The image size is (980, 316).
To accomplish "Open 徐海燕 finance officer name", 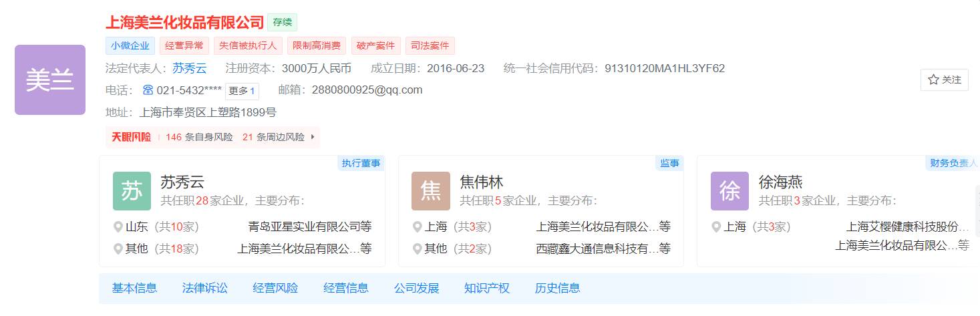I will [x=780, y=182].
